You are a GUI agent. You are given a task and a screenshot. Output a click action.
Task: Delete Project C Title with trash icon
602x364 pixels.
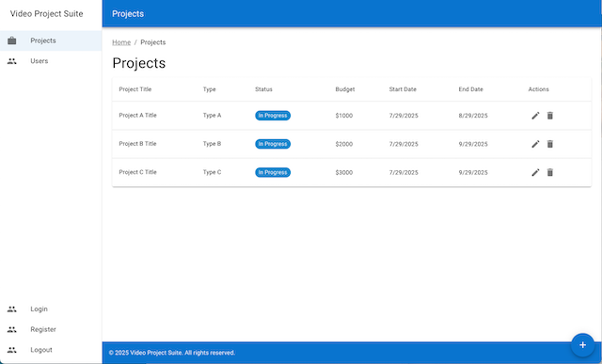(x=550, y=172)
